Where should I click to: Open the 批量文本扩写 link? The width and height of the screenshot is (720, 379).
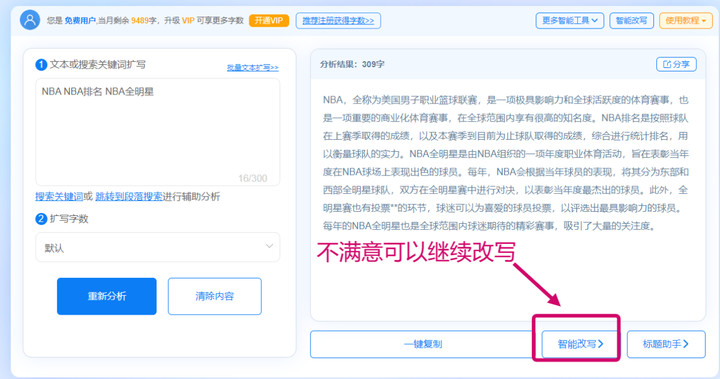[253, 68]
